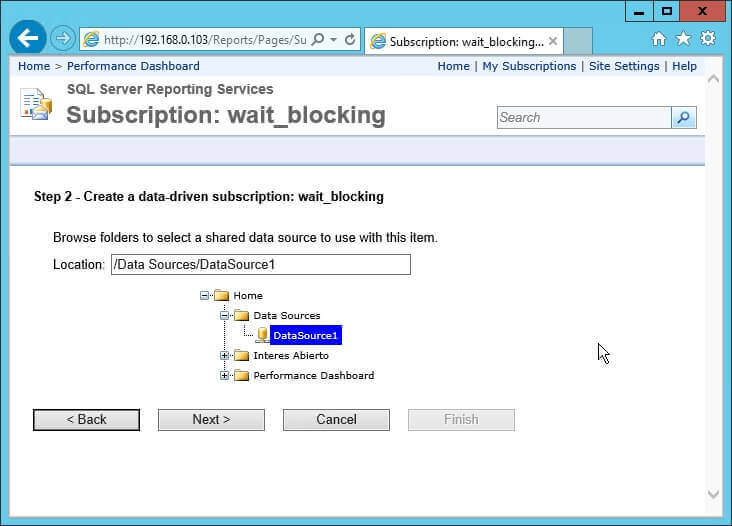Image resolution: width=732 pixels, height=526 pixels.
Task: Click the Interes Abierto folder icon
Action: 241,356
